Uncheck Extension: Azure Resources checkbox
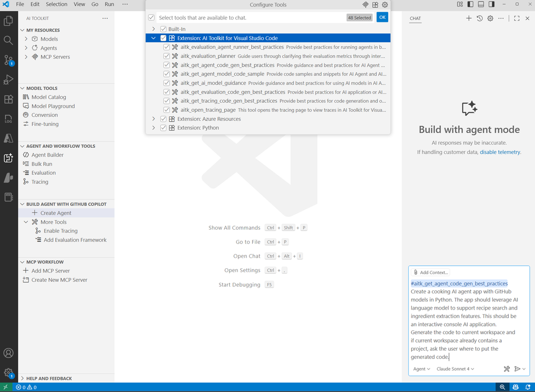Image resolution: width=535 pixels, height=392 pixels. 163,119
